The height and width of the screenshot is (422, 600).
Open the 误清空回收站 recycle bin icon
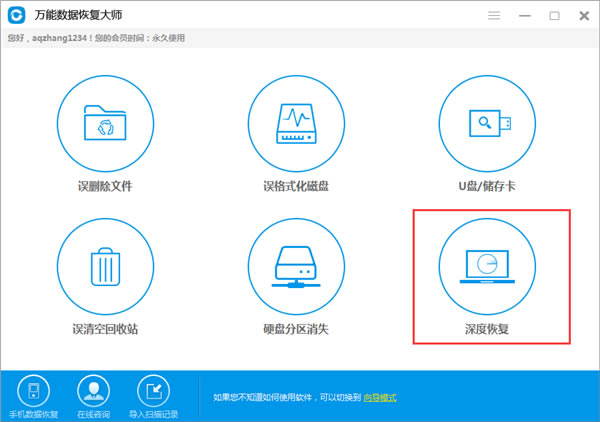104,264
